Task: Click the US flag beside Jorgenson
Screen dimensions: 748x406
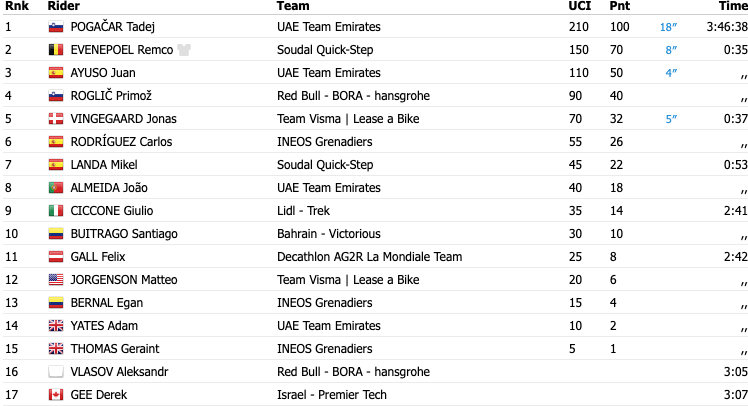Action: coord(56,280)
